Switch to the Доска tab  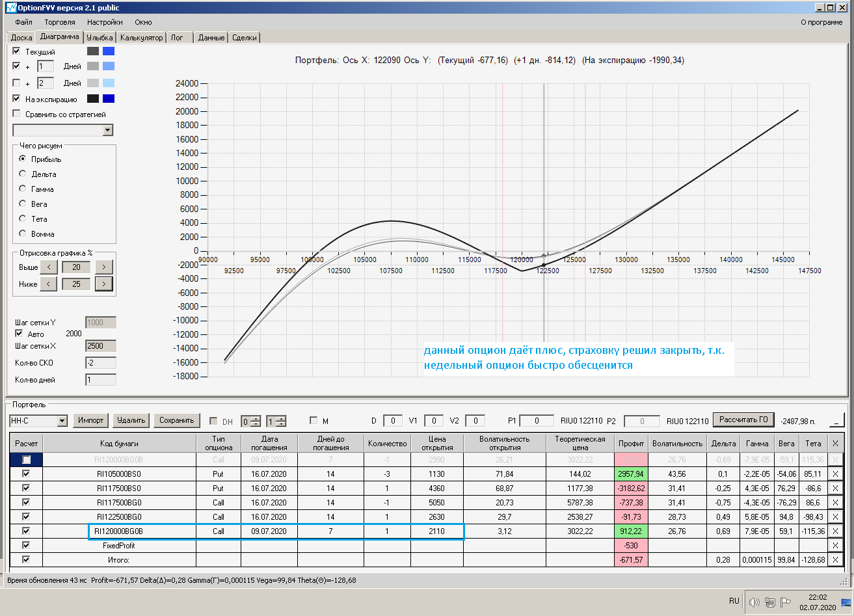(21, 38)
